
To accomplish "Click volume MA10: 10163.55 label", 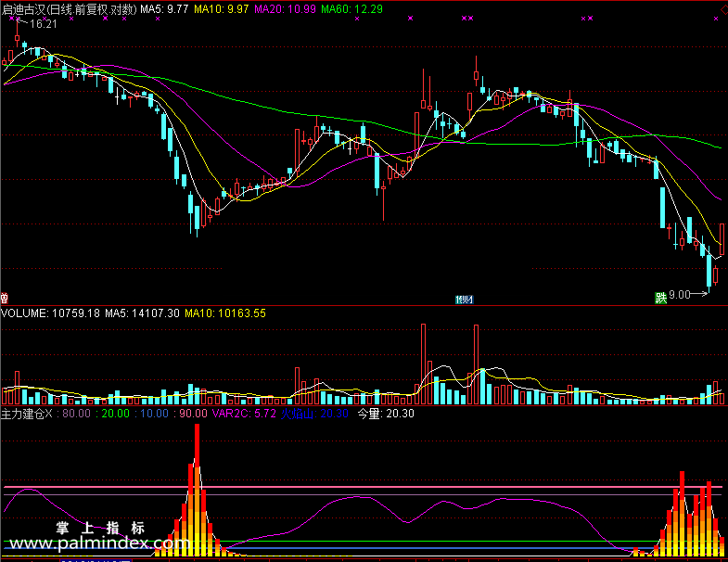I will (225, 313).
